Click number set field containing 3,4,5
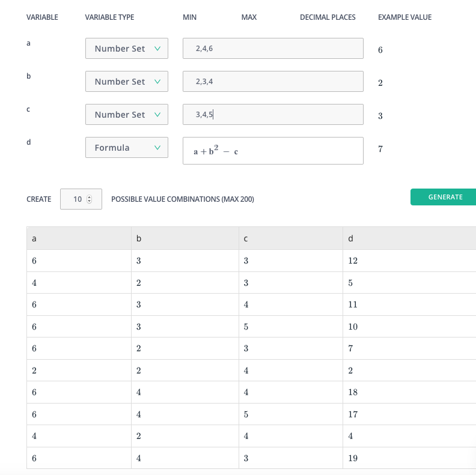The width and height of the screenshot is (476, 475). (273, 114)
